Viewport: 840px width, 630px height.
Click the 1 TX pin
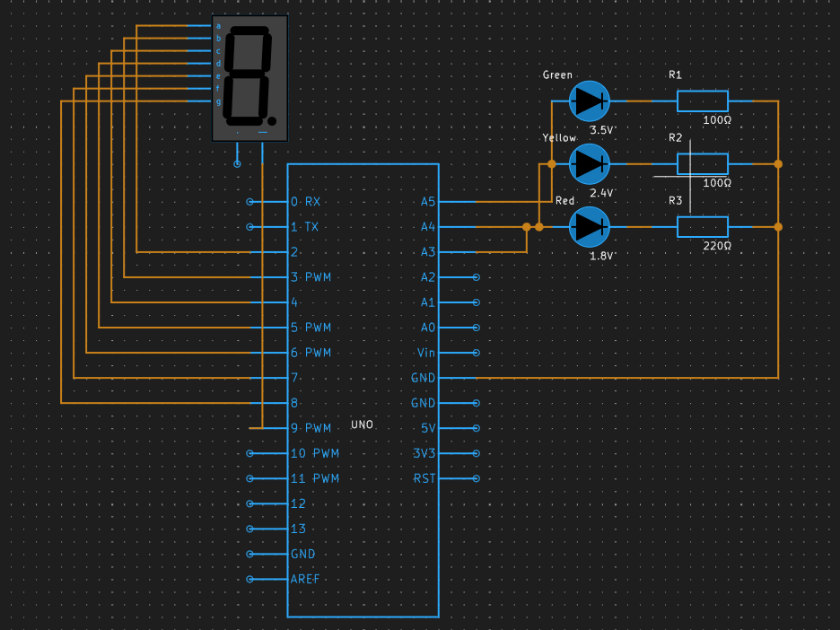pyautogui.click(x=305, y=226)
